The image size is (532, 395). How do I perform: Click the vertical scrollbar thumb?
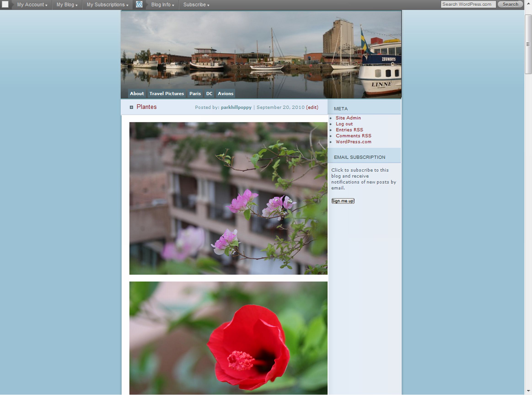coord(528,44)
